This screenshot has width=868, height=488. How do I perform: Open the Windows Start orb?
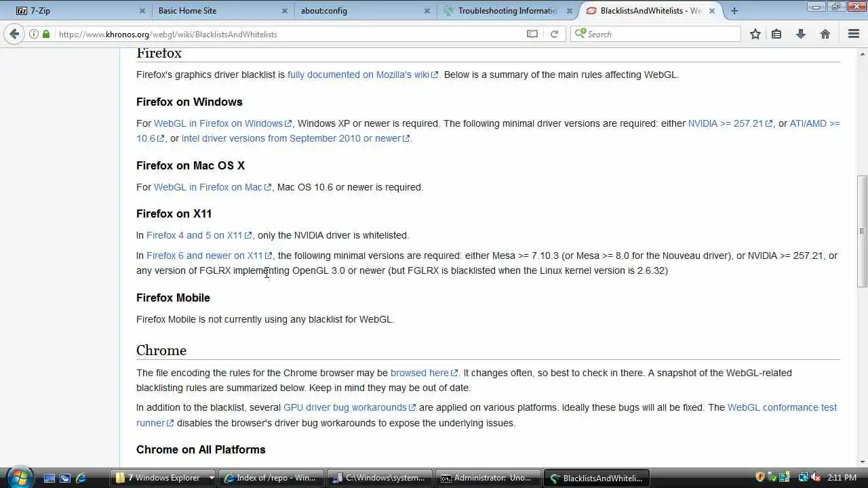(x=19, y=477)
